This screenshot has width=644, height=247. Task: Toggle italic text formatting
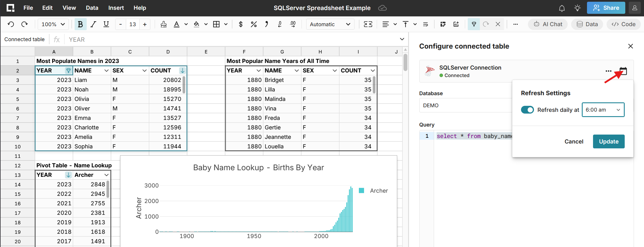(93, 24)
